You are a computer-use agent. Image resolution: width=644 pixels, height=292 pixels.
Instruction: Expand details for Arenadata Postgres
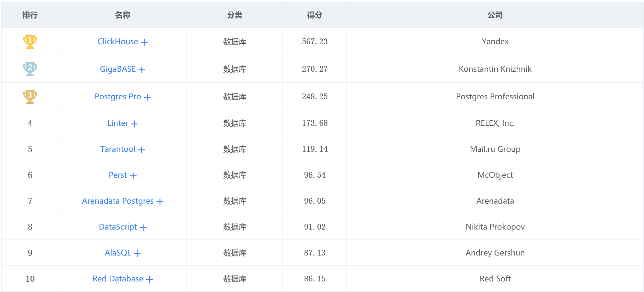160,201
